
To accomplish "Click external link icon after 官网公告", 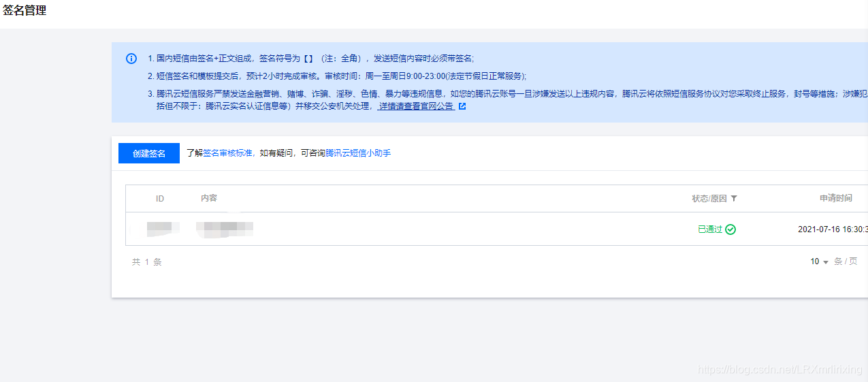I will 462,106.
